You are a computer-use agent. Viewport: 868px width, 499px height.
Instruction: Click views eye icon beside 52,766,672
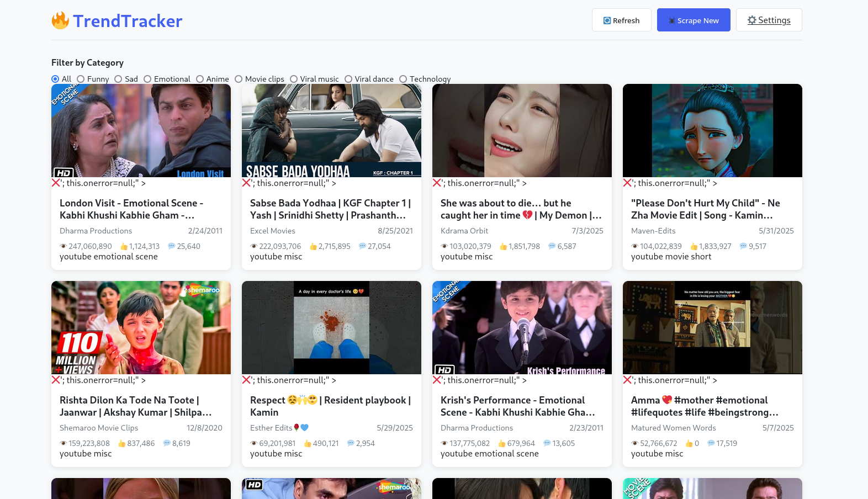635,443
